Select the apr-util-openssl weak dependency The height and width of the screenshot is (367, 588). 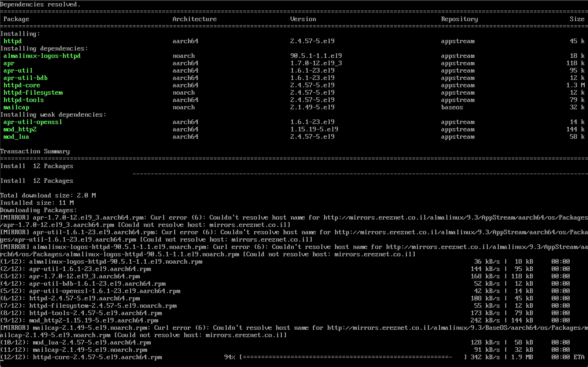33,122
